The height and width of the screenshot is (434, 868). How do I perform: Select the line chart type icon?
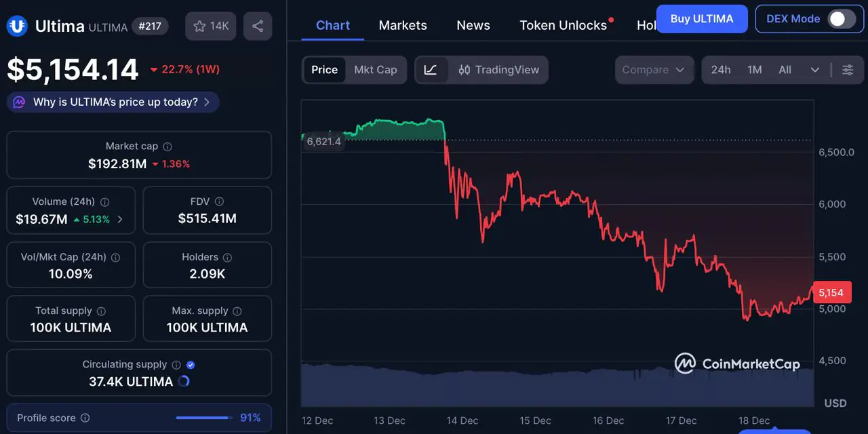[431, 70]
